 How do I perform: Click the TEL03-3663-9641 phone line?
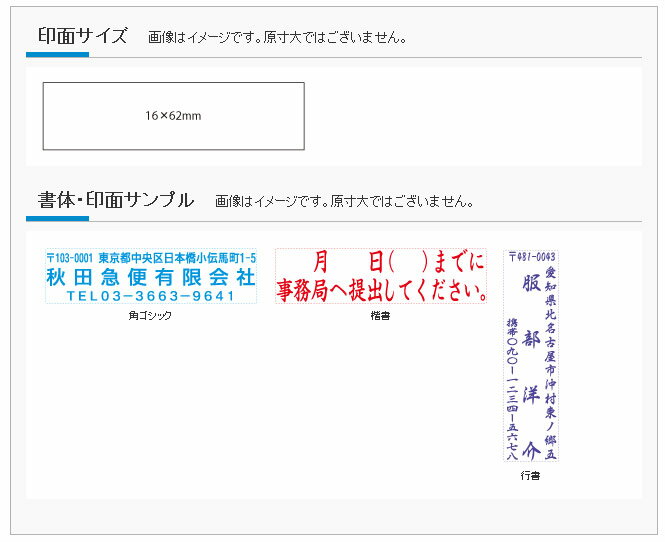(150, 296)
